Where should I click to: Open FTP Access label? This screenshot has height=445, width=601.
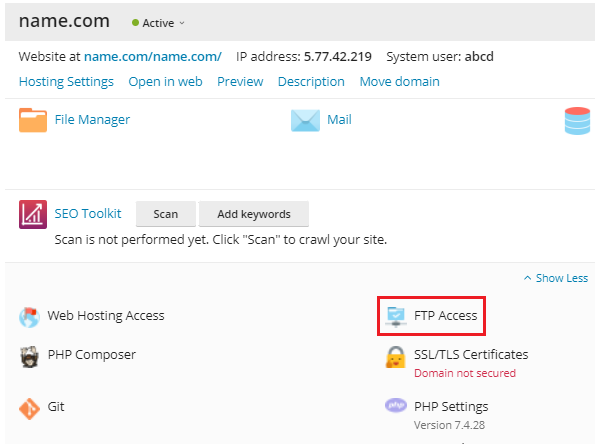coord(445,315)
